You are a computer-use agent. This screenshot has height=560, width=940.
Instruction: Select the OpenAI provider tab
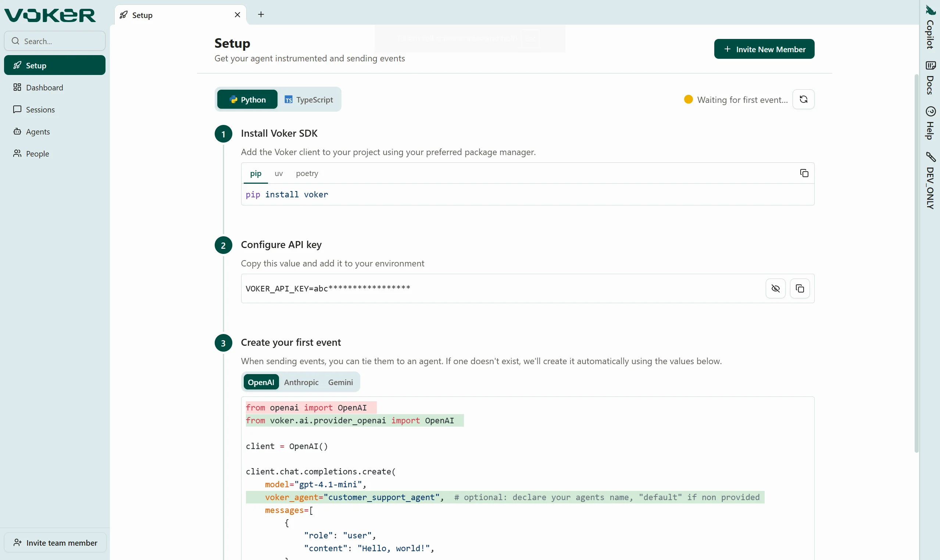(261, 382)
